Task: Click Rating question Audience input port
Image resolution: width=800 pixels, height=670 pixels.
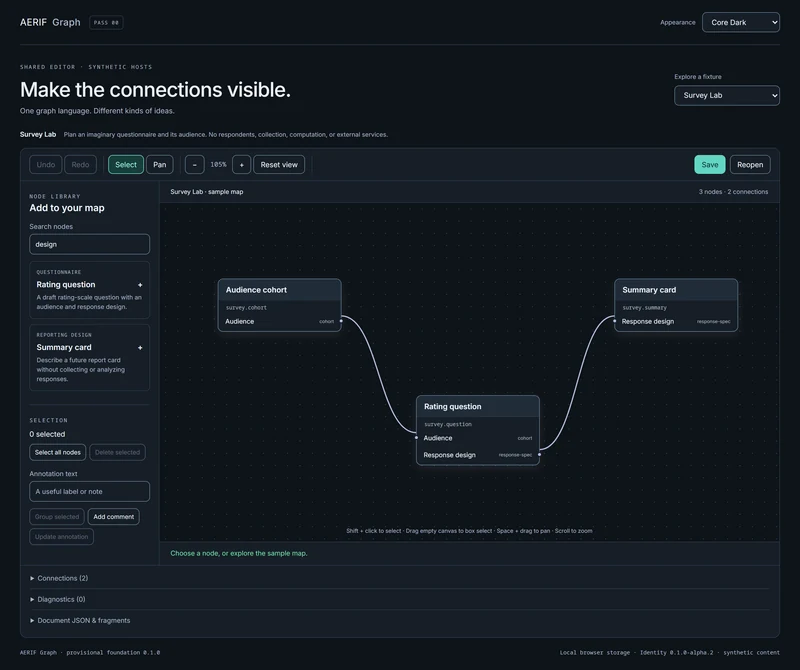Action: pyautogui.click(x=416, y=438)
